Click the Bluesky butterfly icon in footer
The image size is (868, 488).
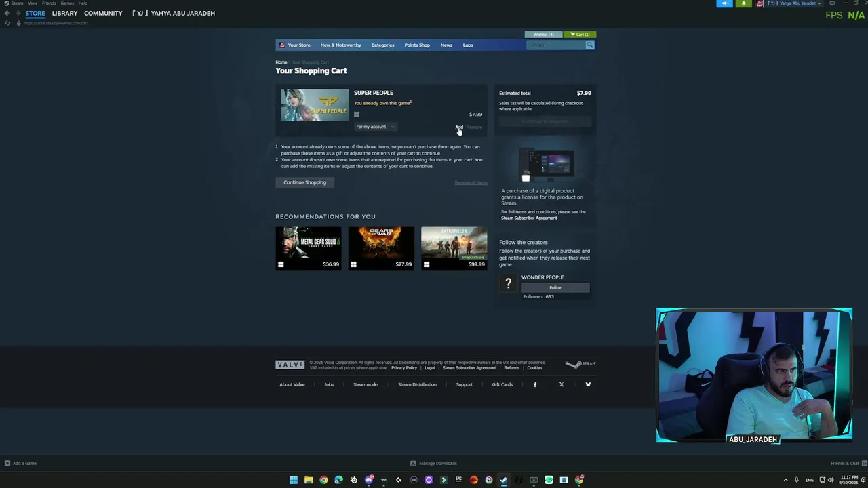[x=588, y=384]
